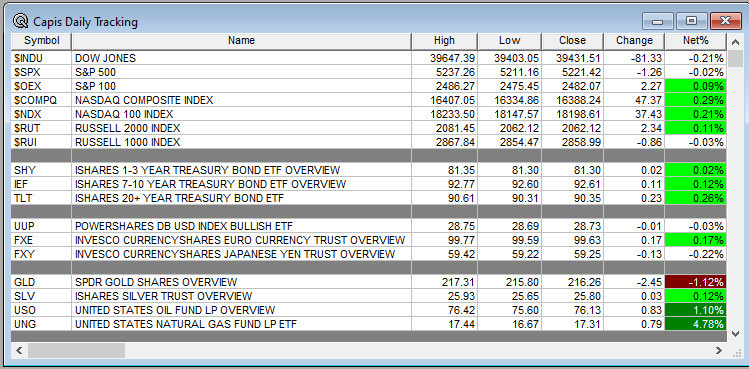The image size is (749, 369).
Task: Select the UNG symbol cell
Action: (x=42, y=324)
